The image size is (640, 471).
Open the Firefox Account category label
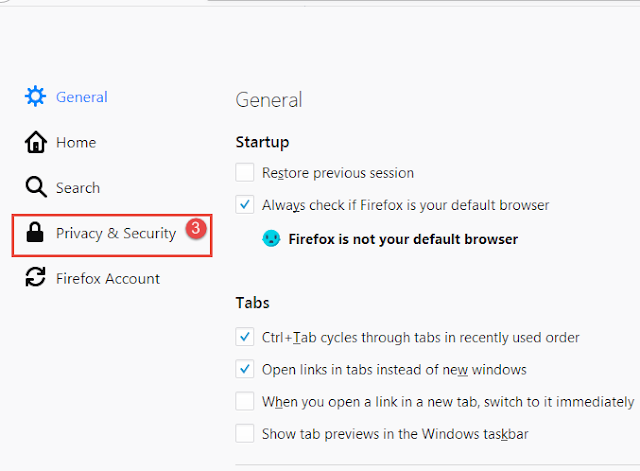(x=108, y=279)
